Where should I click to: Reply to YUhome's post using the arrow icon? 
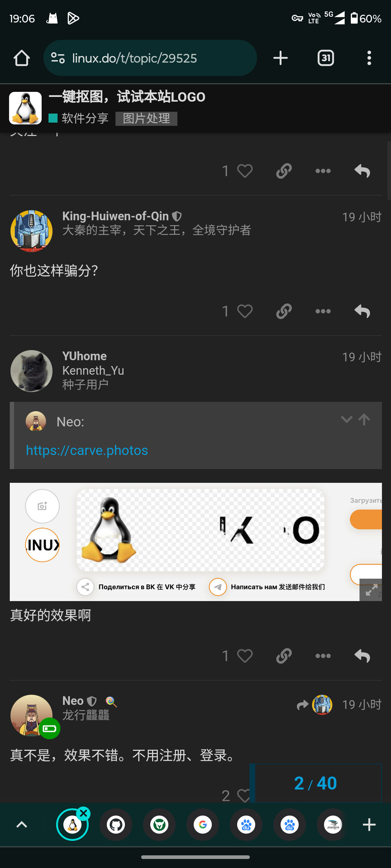[x=362, y=656]
